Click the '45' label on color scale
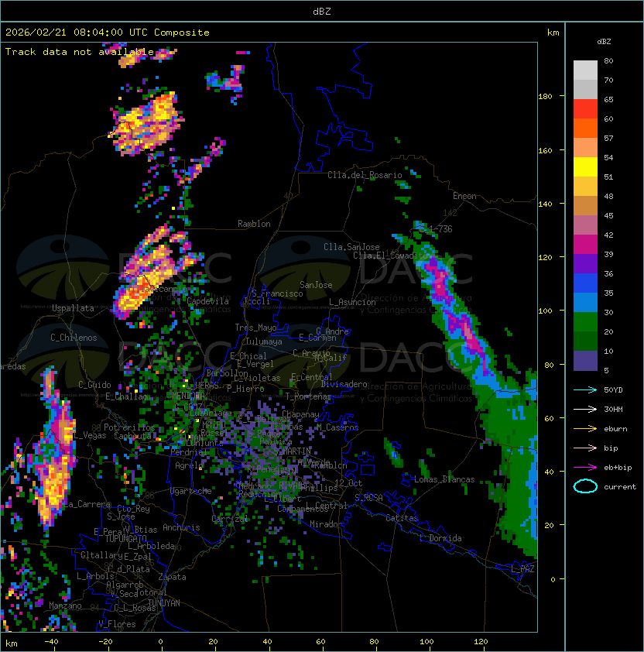 point(608,215)
